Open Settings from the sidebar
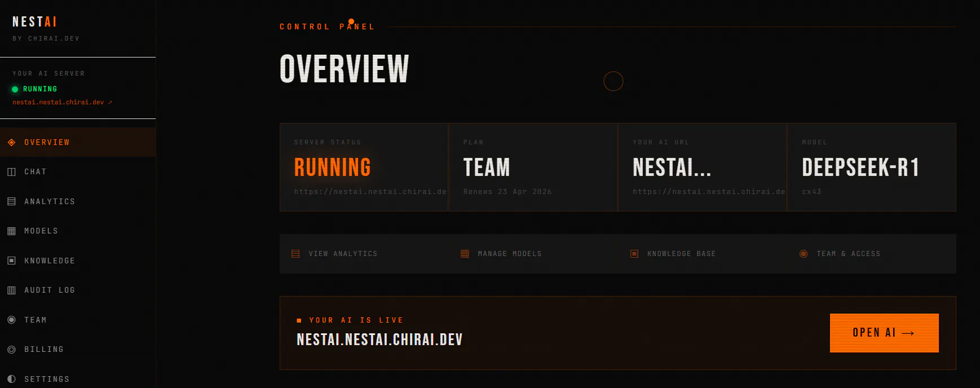The image size is (980, 388). coord(78,378)
